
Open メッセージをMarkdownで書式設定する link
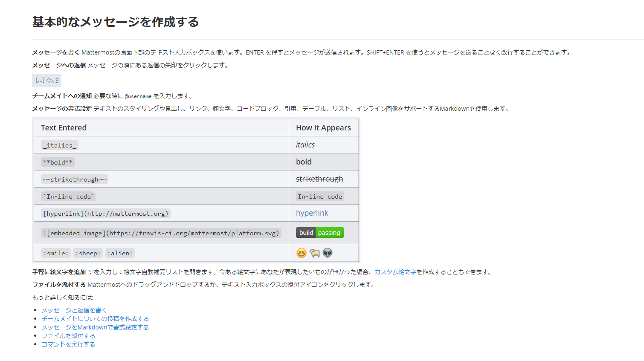tap(95, 327)
